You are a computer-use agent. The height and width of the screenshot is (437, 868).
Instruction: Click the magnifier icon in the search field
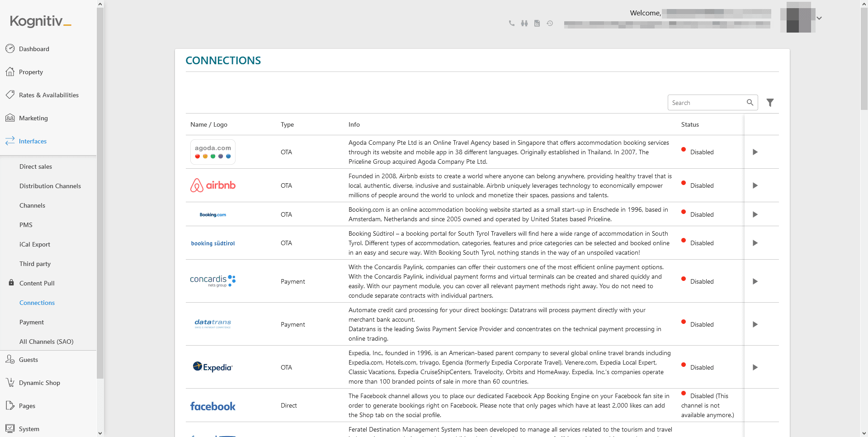pos(750,102)
